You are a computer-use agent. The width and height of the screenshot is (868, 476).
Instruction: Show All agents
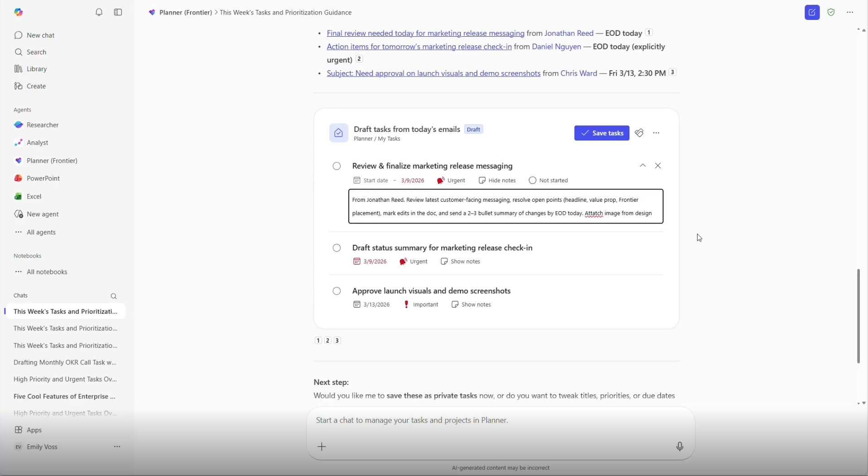35,233
